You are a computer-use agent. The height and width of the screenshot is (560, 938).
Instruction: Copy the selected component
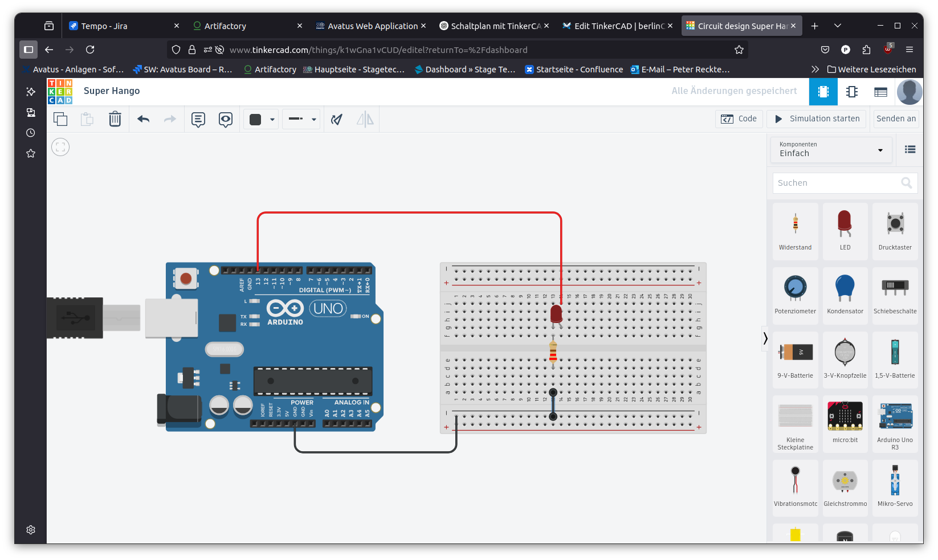point(60,119)
